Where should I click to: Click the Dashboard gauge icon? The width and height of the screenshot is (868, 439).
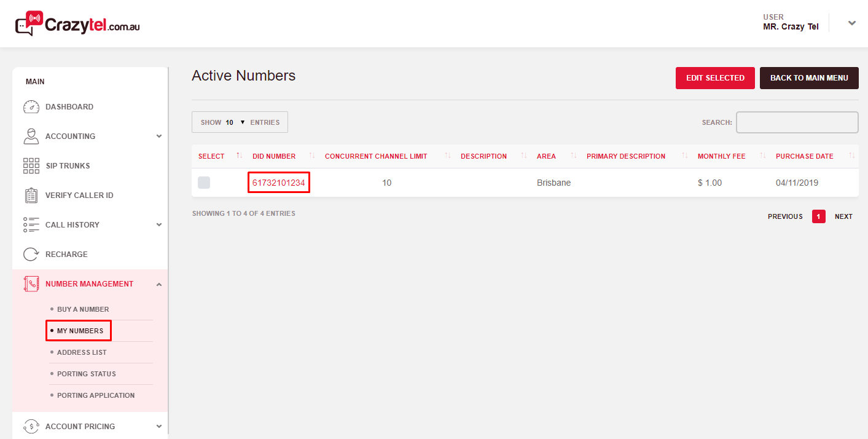(31, 107)
